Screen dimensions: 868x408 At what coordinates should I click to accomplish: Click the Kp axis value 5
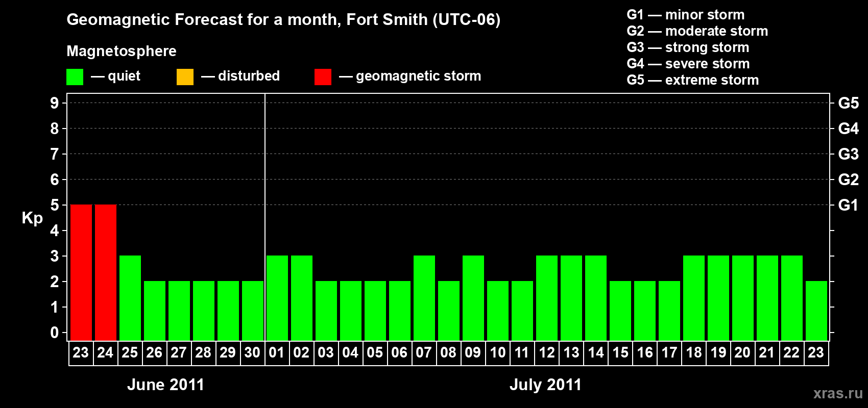55,205
